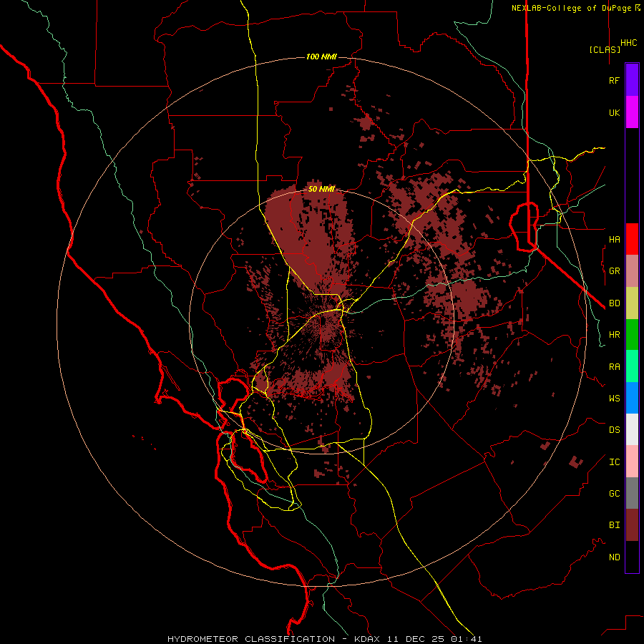Click the 'WS' legend label
Viewport: 644px width, 644px height.
click(x=614, y=399)
